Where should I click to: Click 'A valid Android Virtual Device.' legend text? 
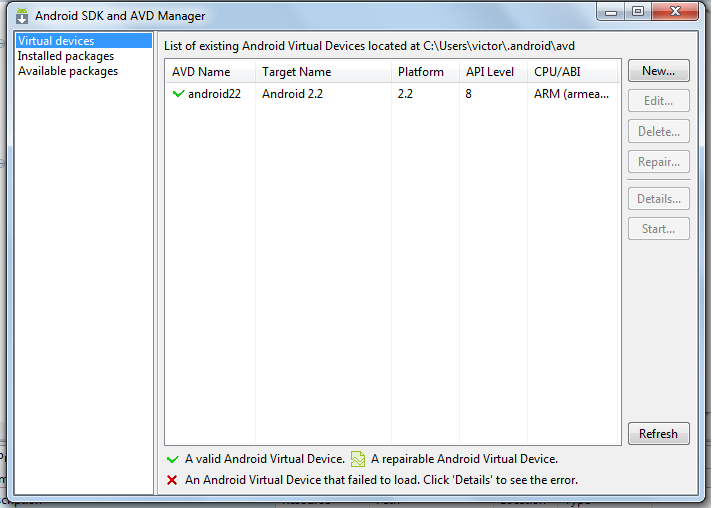pos(265,459)
